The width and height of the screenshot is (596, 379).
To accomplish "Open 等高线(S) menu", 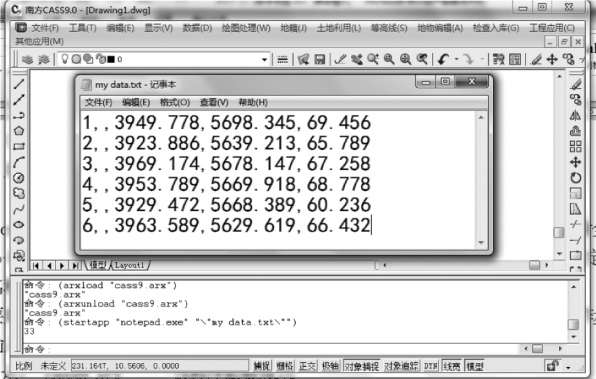I will pyautogui.click(x=389, y=28).
